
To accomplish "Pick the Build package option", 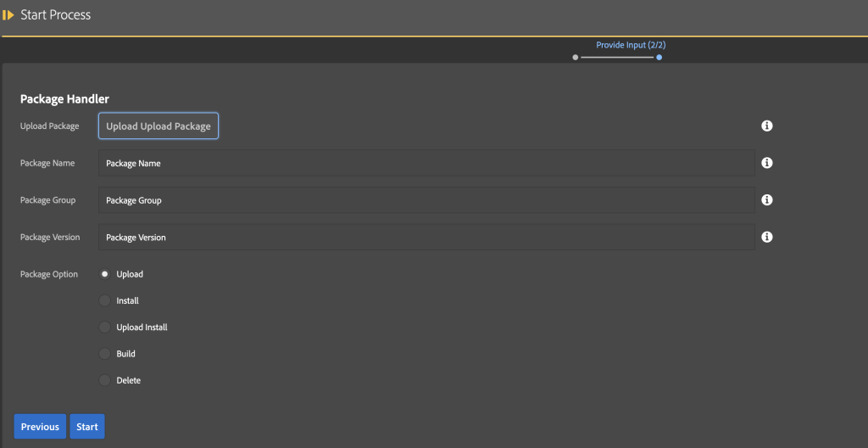I will click(105, 354).
